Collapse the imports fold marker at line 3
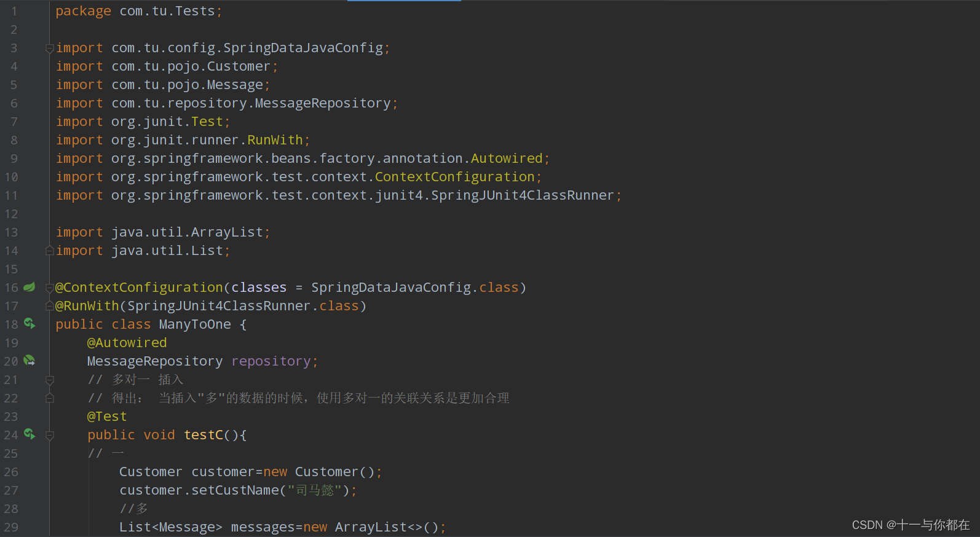 point(50,48)
